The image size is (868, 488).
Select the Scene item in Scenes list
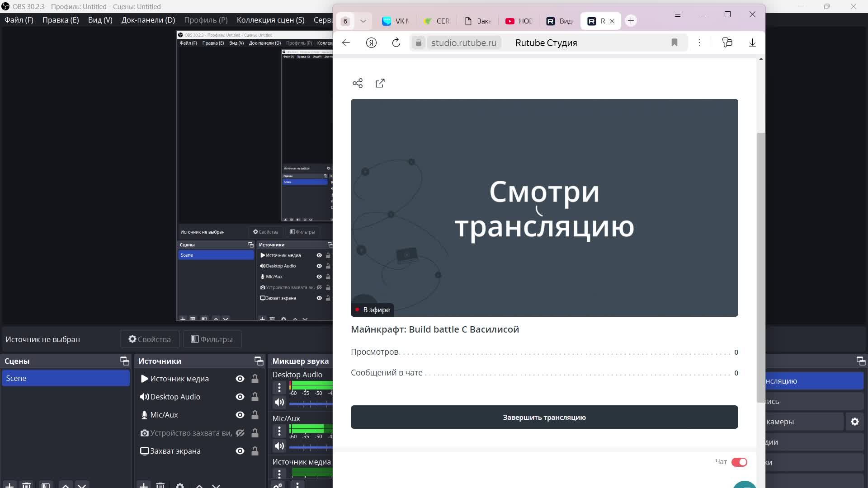point(66,378)
